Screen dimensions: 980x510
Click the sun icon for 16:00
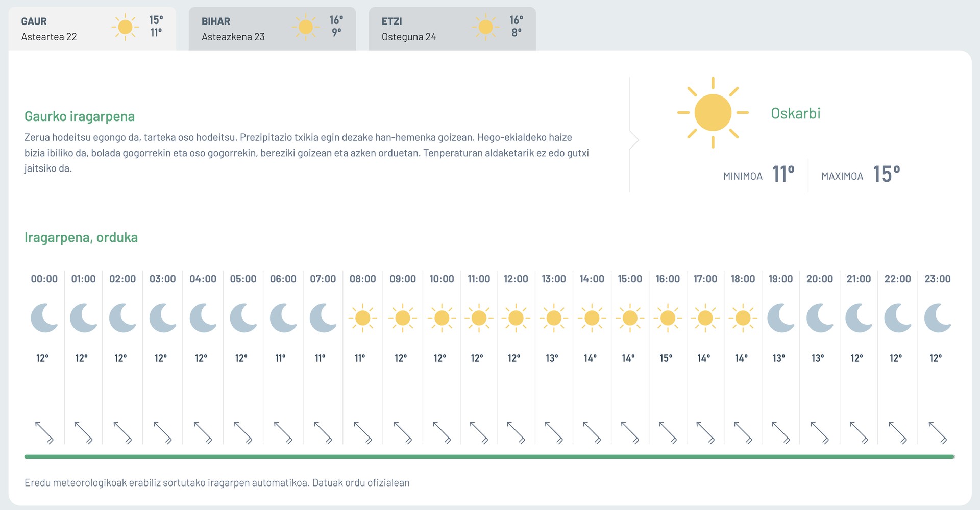click(x=668, y=318)
